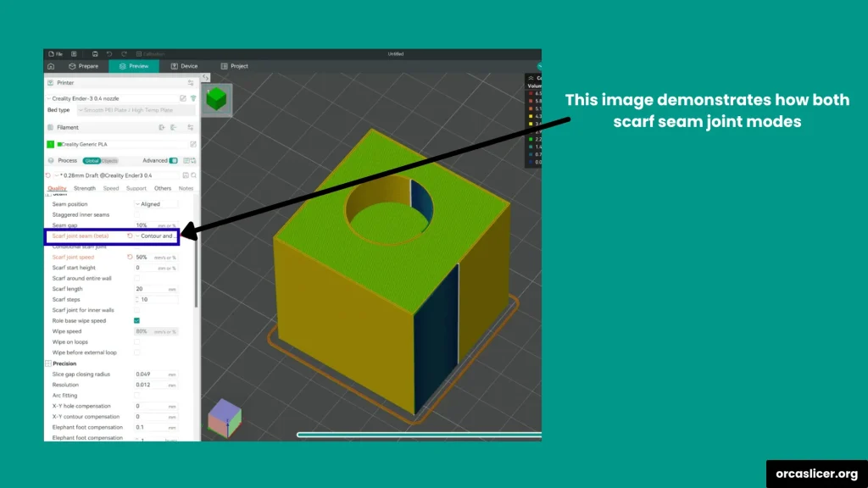This screenshot has width=868, height=488.
Task: Click the green Wi-Fi icon beside the printer preset
Action: pyautogui.click(x=193, y=98)
